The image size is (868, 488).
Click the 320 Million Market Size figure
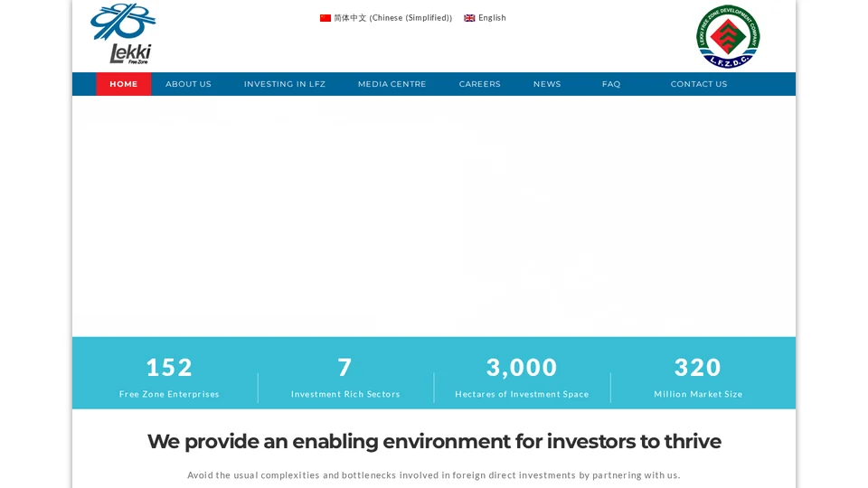pos(697,368)
